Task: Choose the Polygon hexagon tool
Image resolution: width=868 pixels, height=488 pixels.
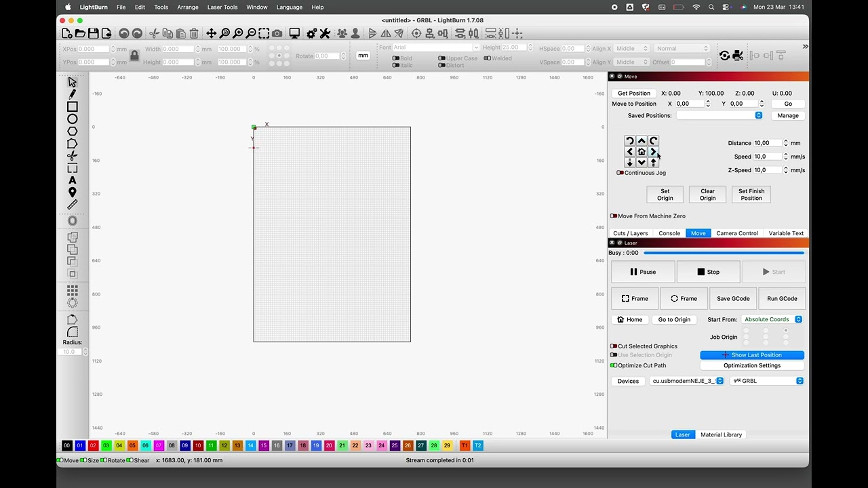Action: tap(73, 131)
